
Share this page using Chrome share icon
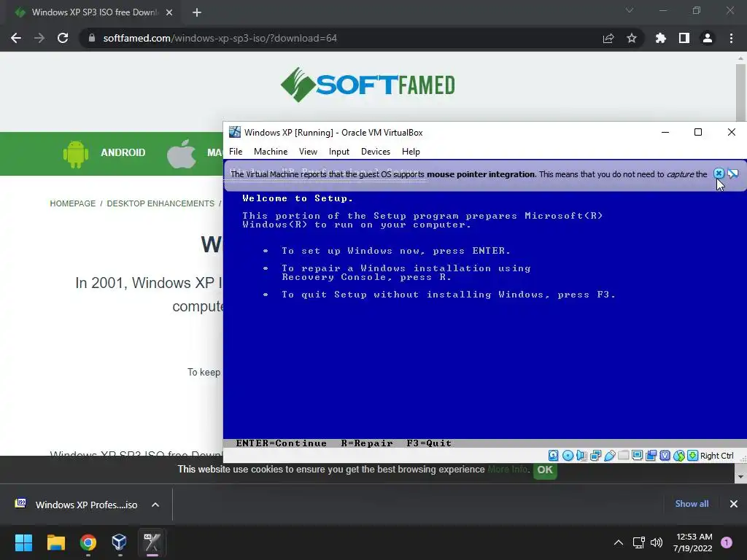click(608, 38)
